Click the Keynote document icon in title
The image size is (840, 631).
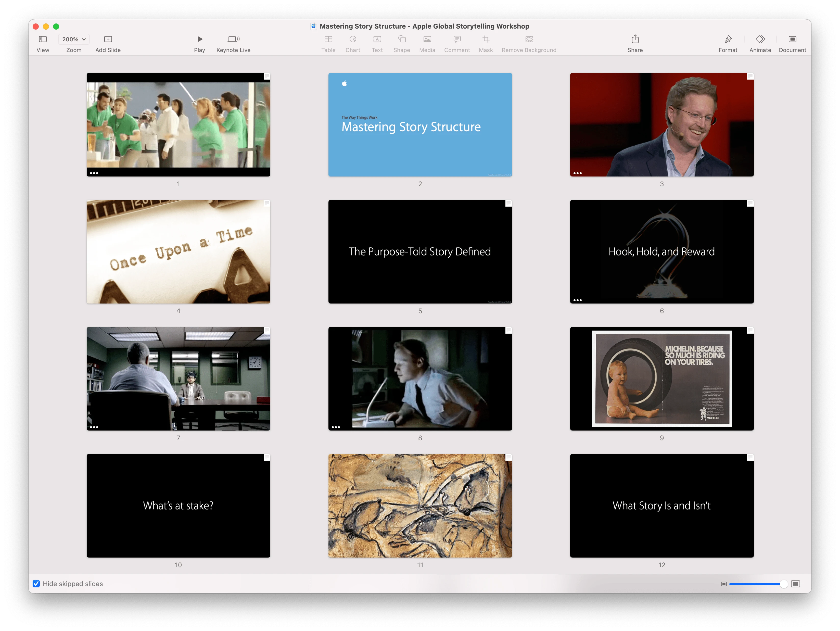point(314,26)
